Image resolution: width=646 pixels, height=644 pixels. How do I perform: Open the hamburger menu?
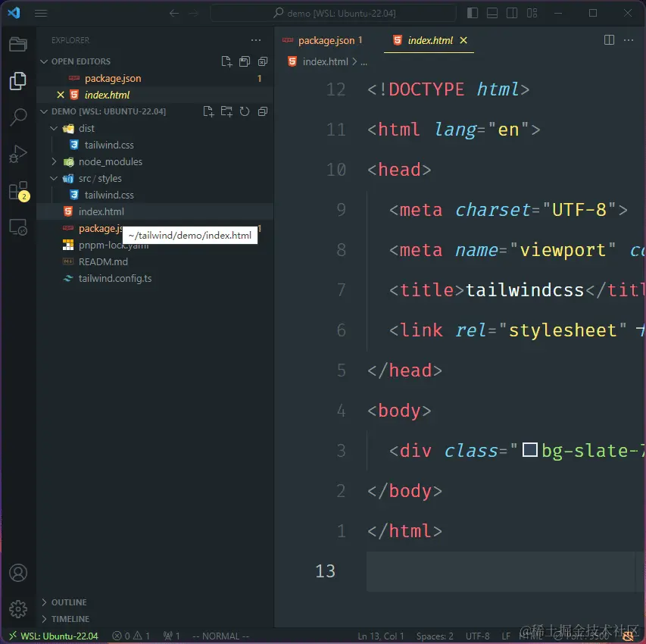click(40, 13)
